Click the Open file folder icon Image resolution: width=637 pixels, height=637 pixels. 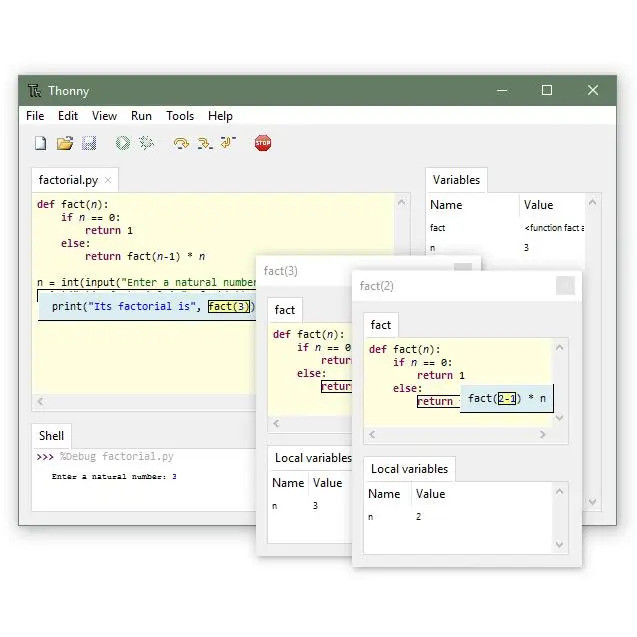(x=65, y=143)
